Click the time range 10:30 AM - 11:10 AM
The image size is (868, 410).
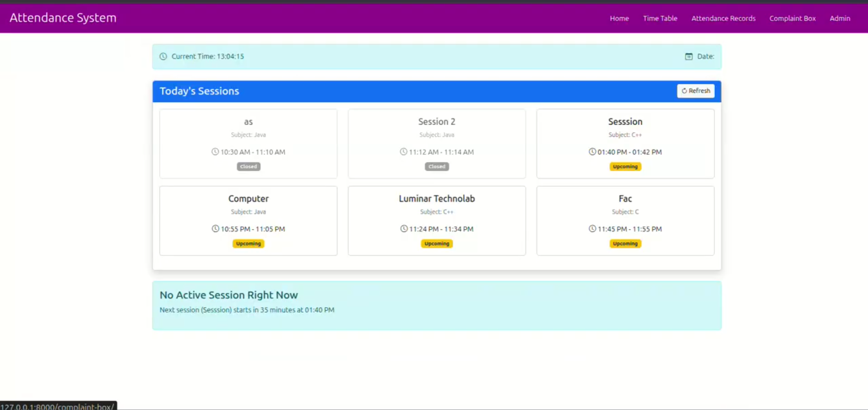point(253,152)
